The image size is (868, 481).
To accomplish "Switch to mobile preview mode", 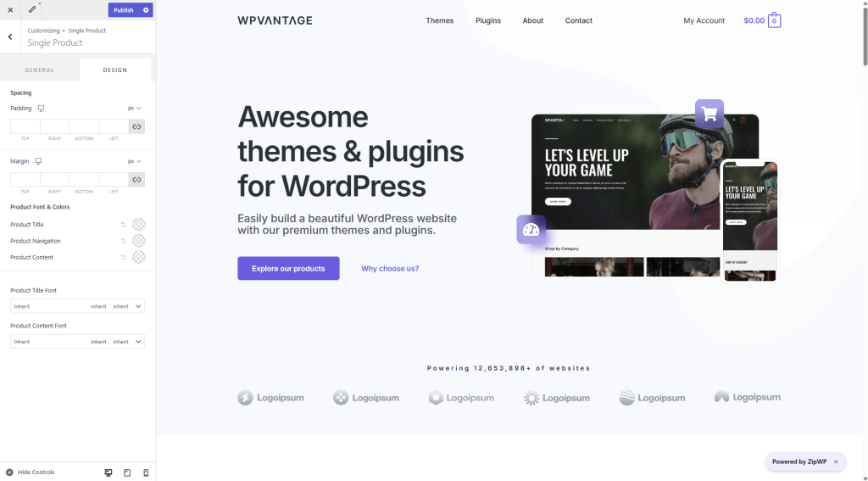I will point(146,473).
